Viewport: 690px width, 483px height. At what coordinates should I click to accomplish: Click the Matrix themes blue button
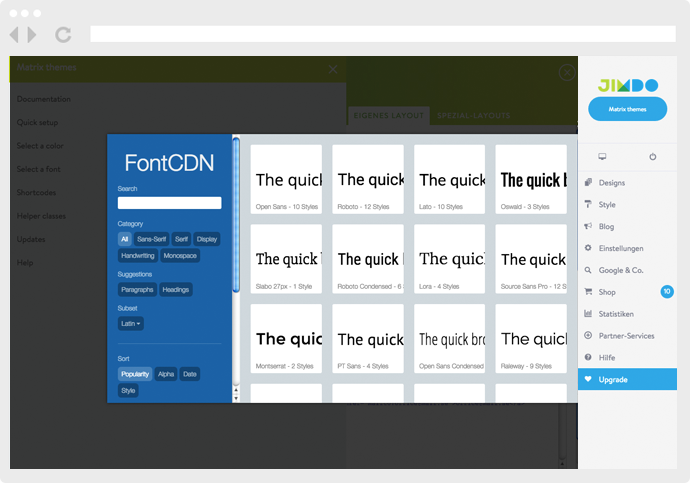628,109
